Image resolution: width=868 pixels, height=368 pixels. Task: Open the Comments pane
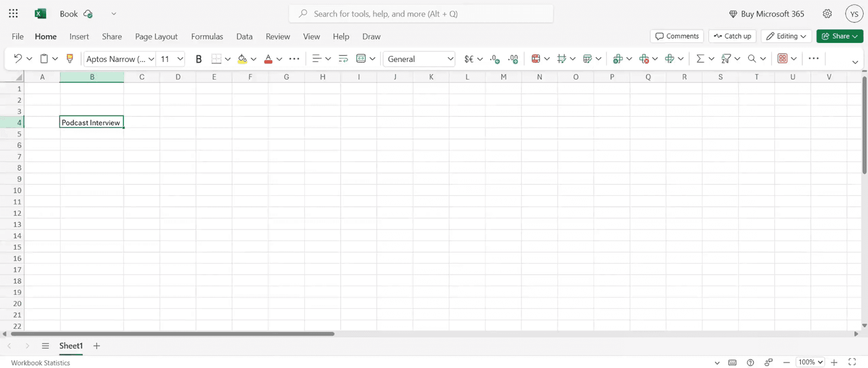pos(677,36)
